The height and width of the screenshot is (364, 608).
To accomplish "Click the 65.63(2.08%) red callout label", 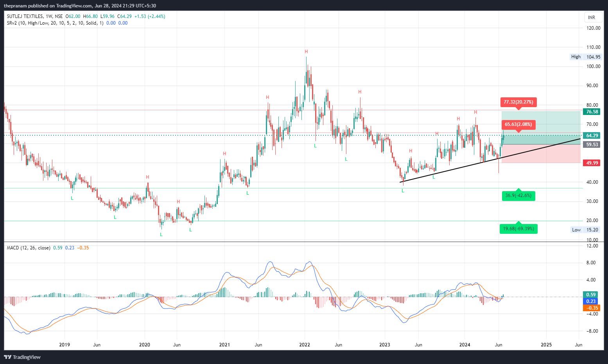I will click(x=518, y=124).
